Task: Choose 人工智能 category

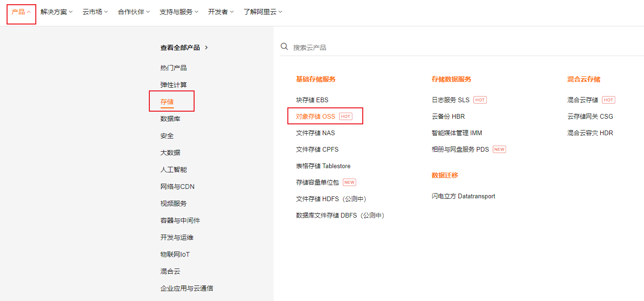Action: point(173,170)
